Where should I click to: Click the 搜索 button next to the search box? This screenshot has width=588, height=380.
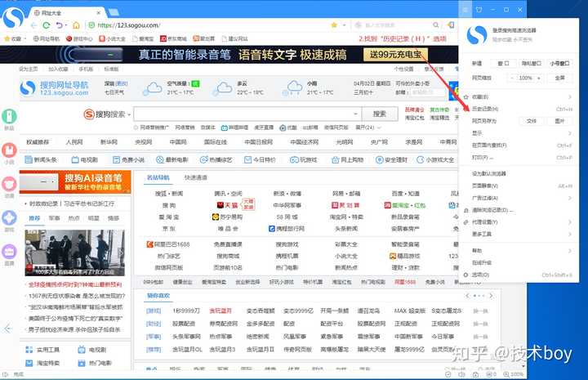[x=380, y=114]
